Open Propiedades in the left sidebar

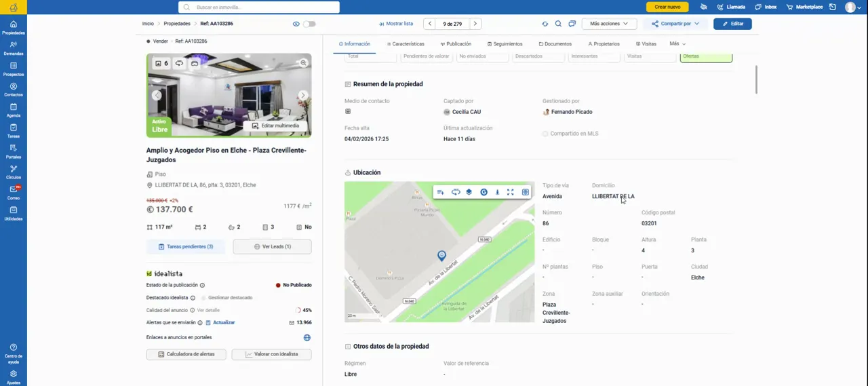[x=13, y=28]
